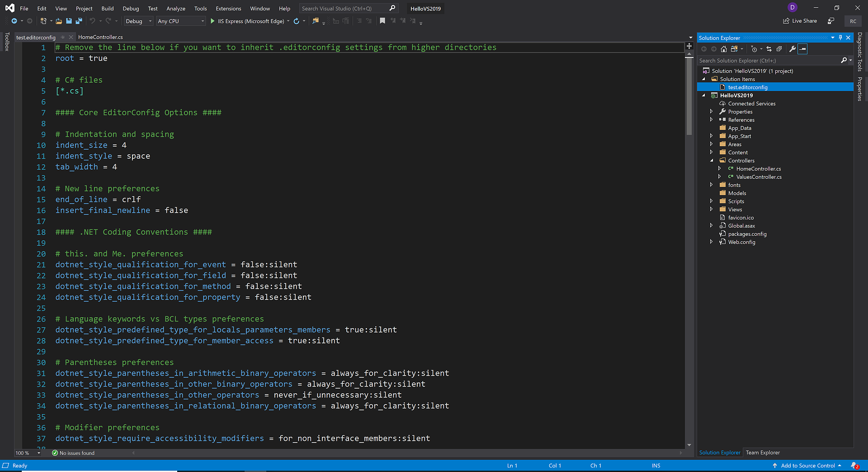Expand the Views folder node

pyautogui.click(x=711, y=210)
